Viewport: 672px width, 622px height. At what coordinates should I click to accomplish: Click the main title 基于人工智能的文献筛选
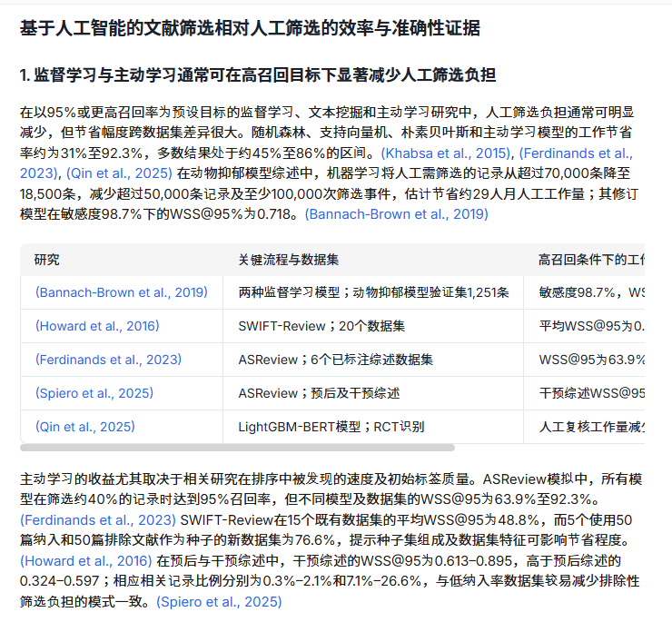tap(250, 28)
